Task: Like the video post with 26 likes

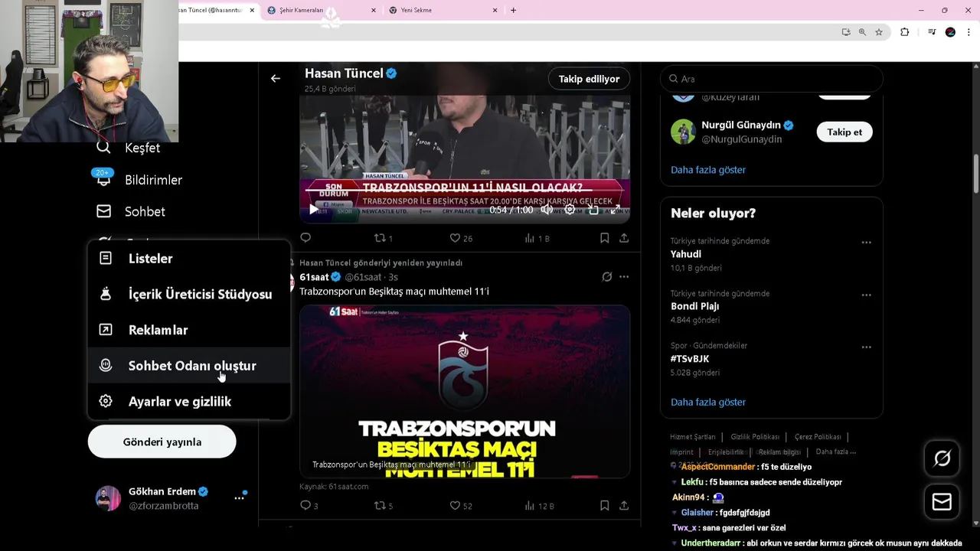Action: pyautogui.click(x=460, y=238)
